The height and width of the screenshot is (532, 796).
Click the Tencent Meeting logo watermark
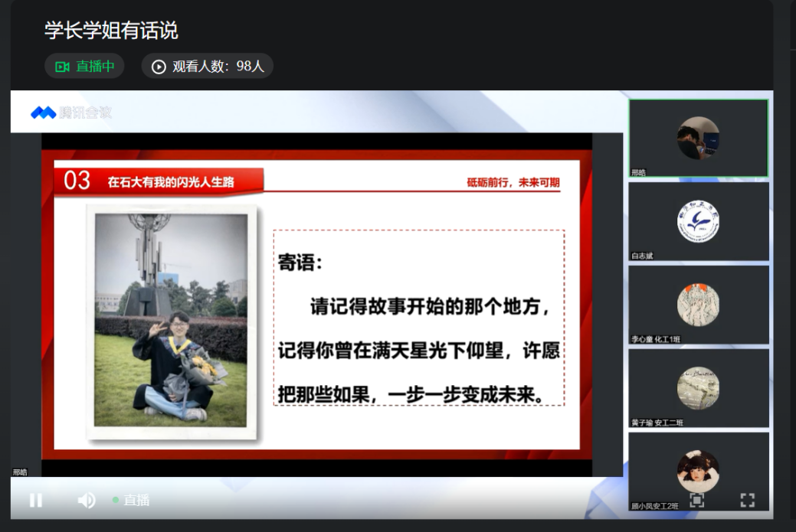pos(70,113)
